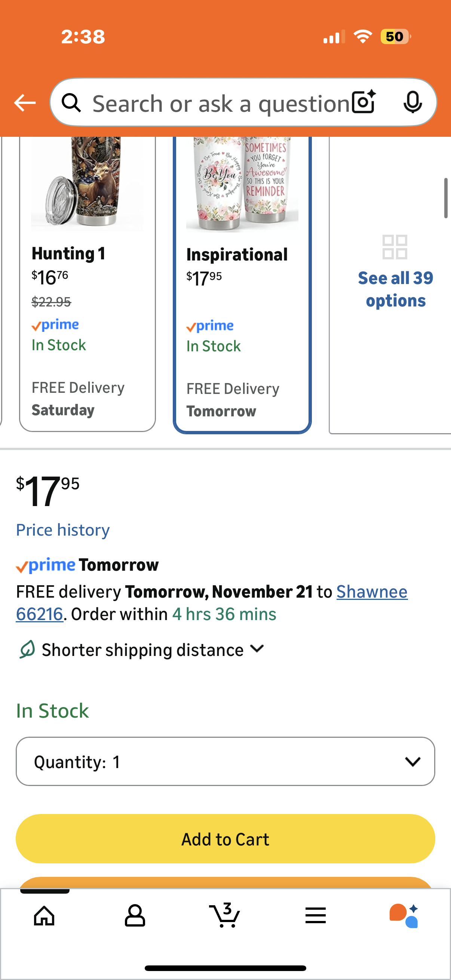Open the shopping cart with 3 items
This screenshot has width=451, height=980.
tap(225, 915)
